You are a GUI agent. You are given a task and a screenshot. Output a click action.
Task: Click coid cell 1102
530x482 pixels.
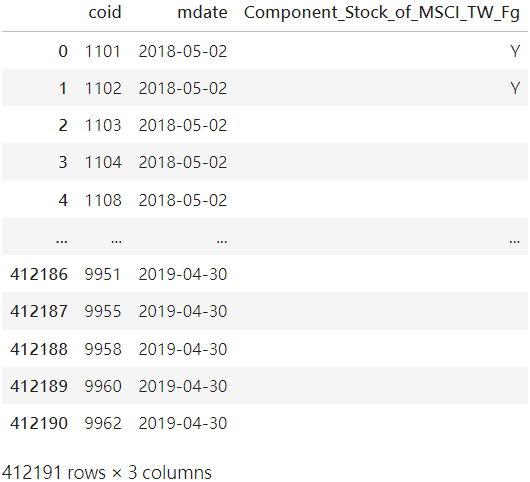point(103,88)
